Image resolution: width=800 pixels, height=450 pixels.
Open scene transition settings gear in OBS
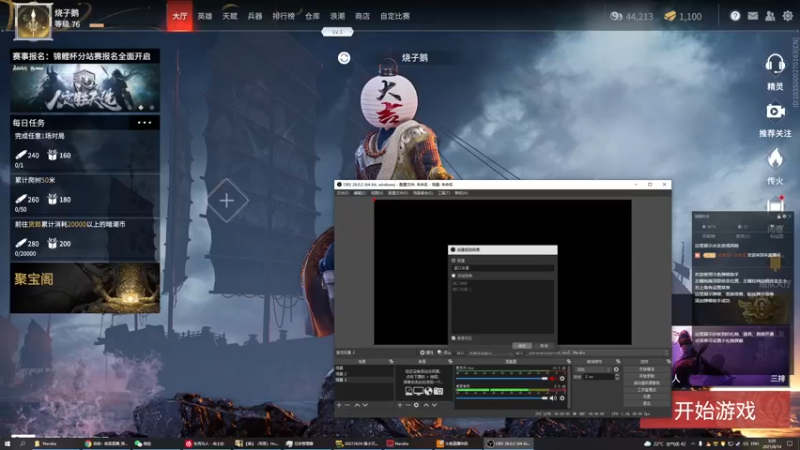click(616, 369)
